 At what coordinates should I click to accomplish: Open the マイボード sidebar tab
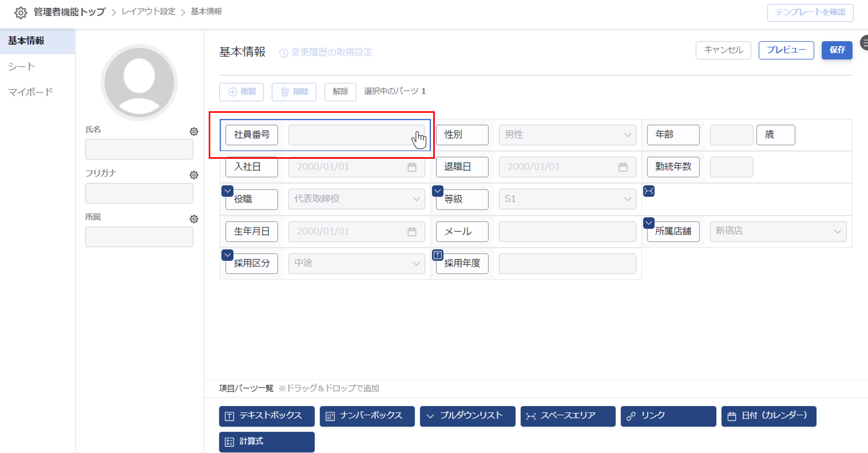tap(31, 92)
